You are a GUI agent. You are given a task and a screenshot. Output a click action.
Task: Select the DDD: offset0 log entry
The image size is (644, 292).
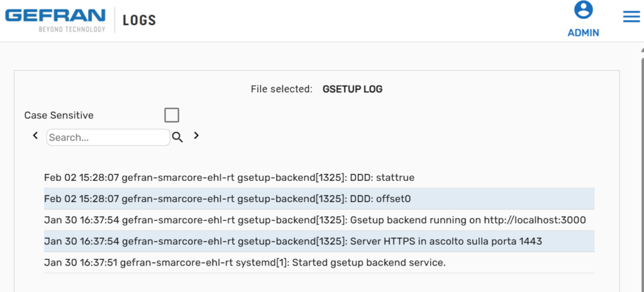pos(319,199)
